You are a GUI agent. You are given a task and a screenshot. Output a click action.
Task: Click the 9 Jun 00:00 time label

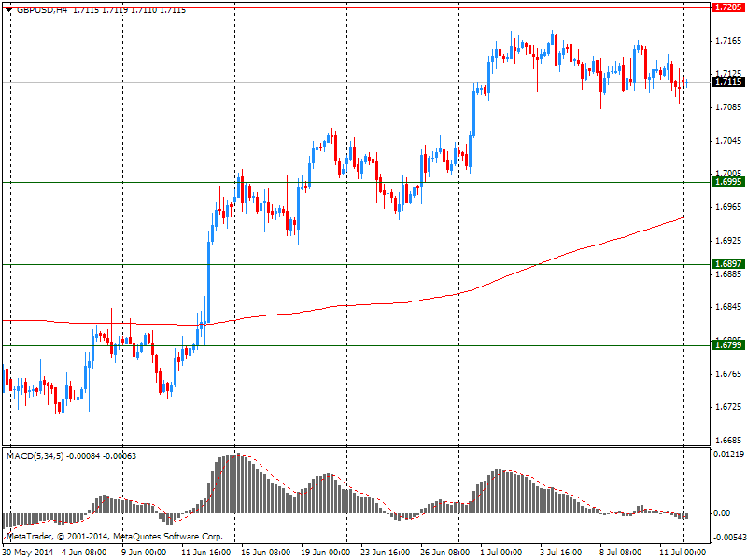coord(144,553)
